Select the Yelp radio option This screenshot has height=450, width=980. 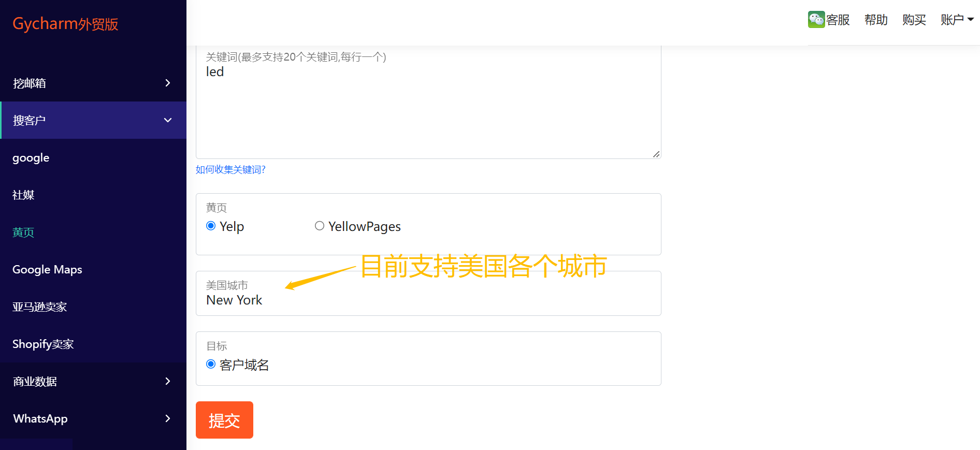tap(211, 226)
